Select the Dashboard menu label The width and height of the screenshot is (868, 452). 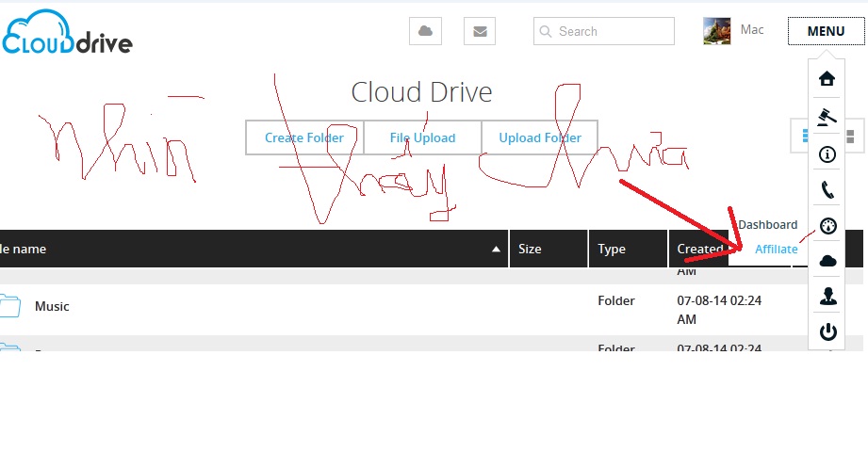[x=768, y=225]
